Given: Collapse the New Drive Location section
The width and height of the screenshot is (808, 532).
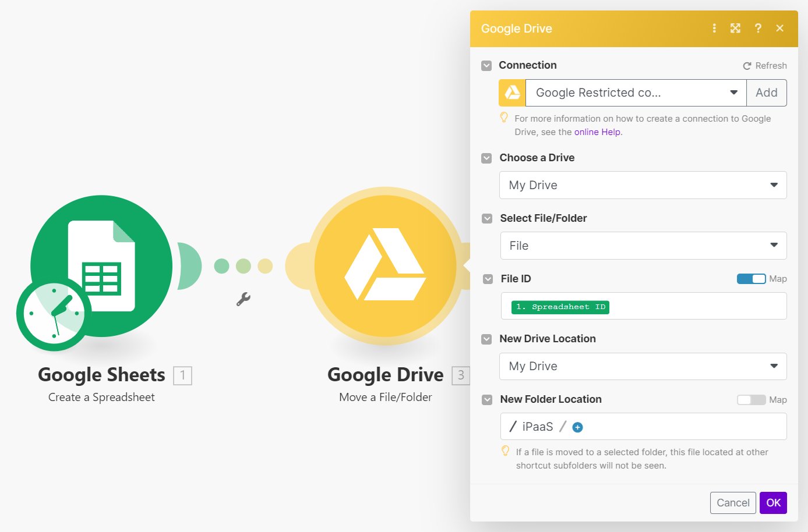Looking at the screenshot, I should click(486, 339).
